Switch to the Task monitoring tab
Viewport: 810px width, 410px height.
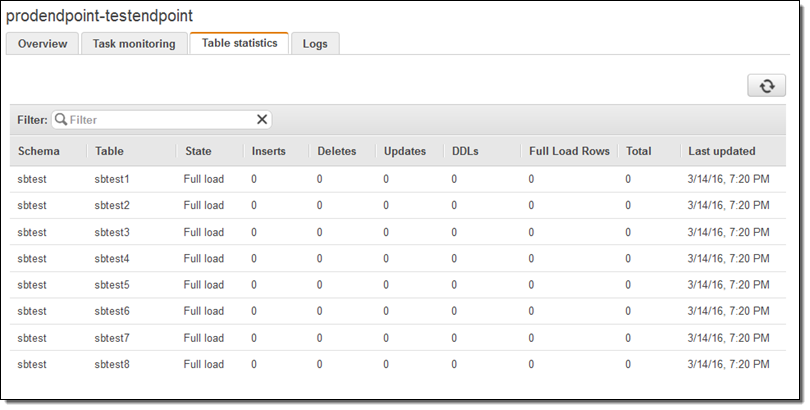coord(134,44)
